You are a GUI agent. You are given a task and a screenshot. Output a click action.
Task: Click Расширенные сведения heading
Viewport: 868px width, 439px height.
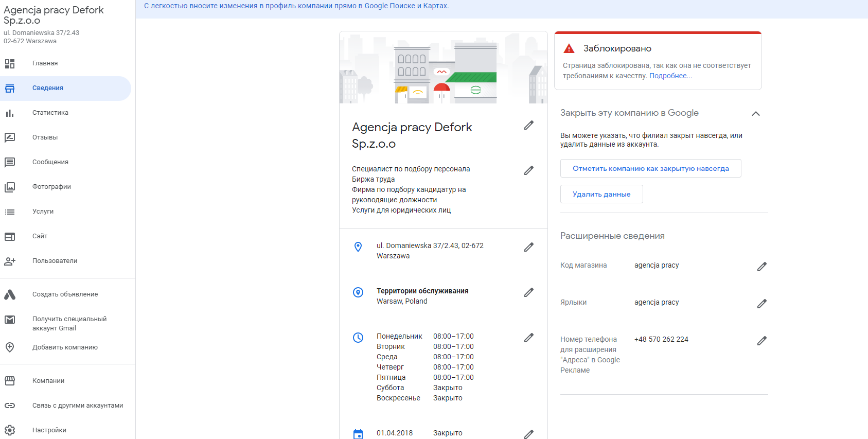612,236
